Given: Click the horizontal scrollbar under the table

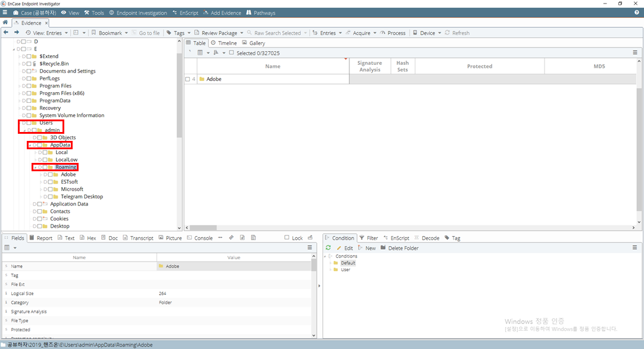Looking at the screenshot, I should 411,228.
